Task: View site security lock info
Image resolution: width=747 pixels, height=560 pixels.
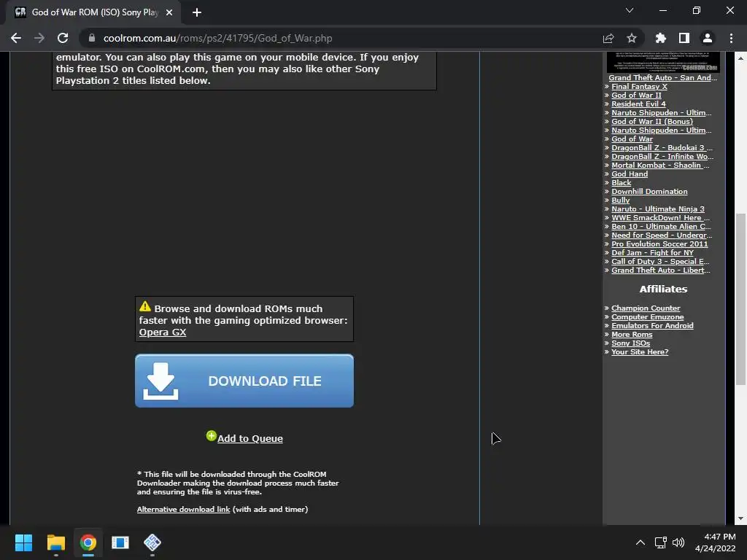Action: coord(92,38)
